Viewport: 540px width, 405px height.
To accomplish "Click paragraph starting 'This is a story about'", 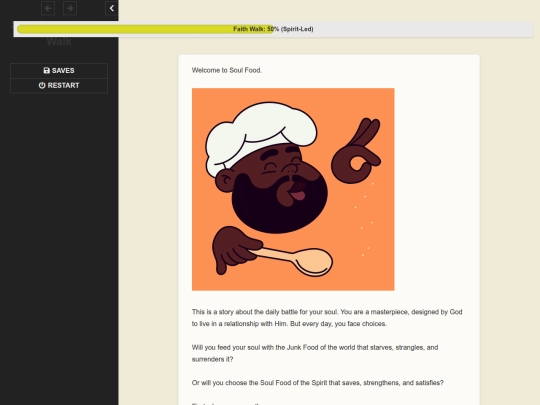I will 327,318.
